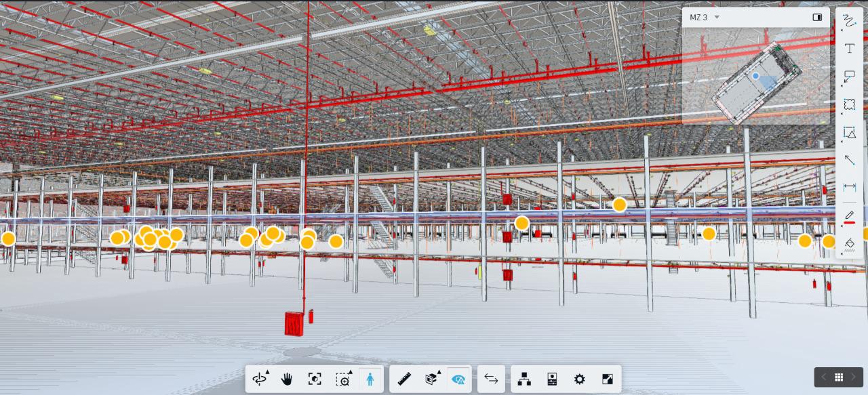The height and width of the screenshot is (395, 868).
Task: Select the Text markup tool
Action: click(849, 49)
